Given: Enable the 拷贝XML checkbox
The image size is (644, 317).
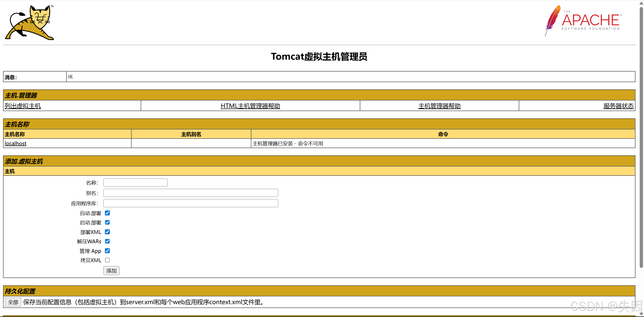Looking at the screenshot, I should [x=107, y=260].
